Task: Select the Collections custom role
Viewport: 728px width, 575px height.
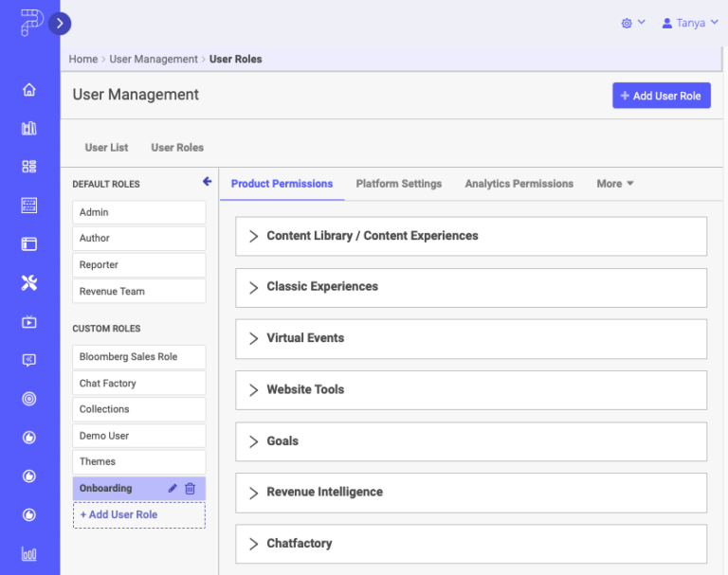Action: tap(139, 409)
